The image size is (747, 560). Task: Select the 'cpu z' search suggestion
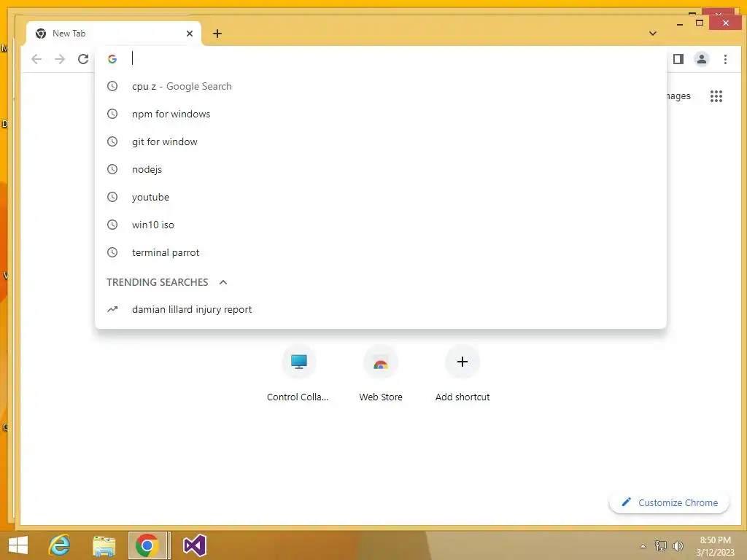(381, 86)
